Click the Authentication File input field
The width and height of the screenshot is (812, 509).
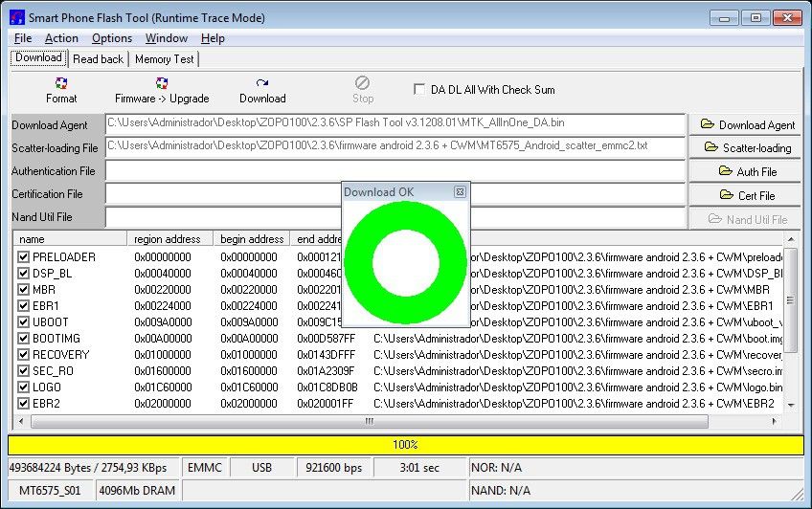point(395,170)
